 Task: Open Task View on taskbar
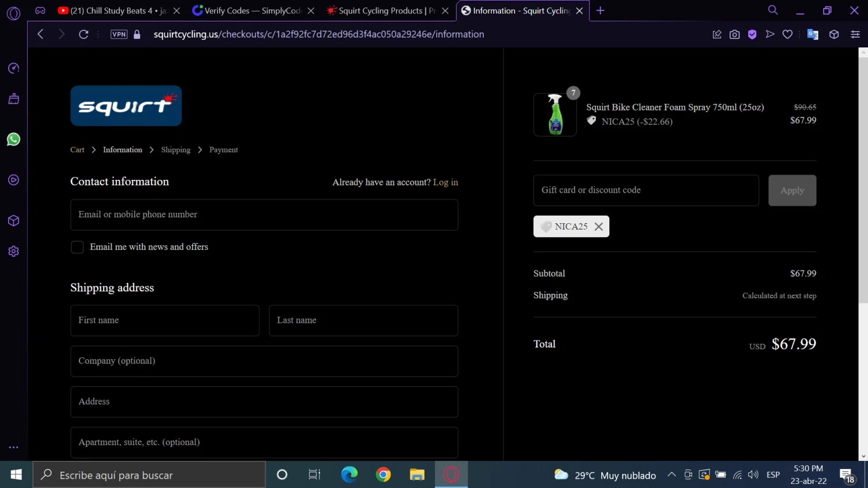[x=314, y=475]
